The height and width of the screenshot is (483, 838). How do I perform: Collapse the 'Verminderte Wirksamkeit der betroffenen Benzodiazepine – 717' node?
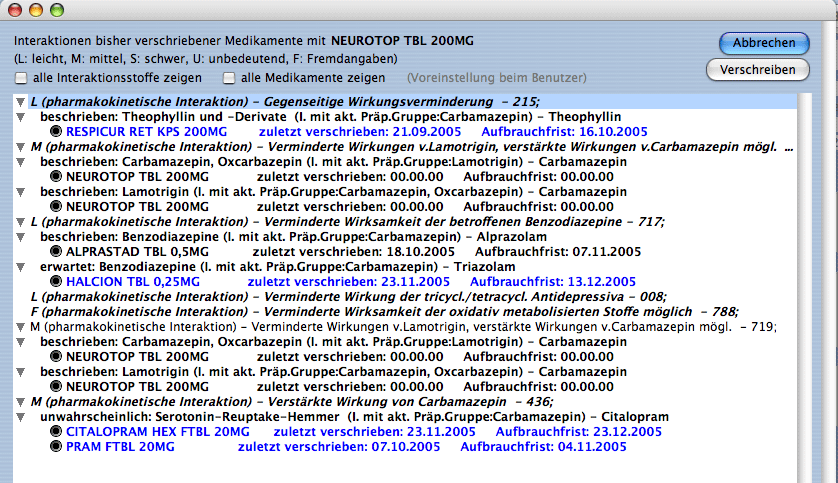(20, 221)
